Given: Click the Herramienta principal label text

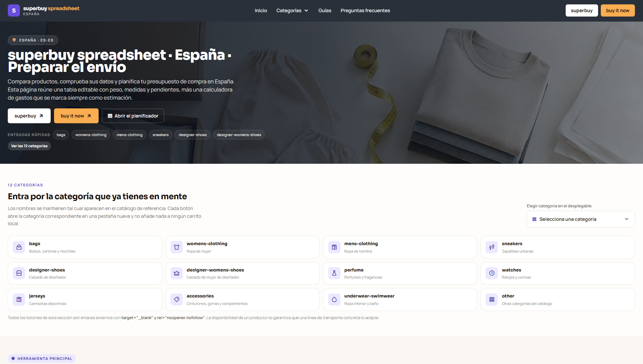Looking at the screenshot, I should (45, 359).
